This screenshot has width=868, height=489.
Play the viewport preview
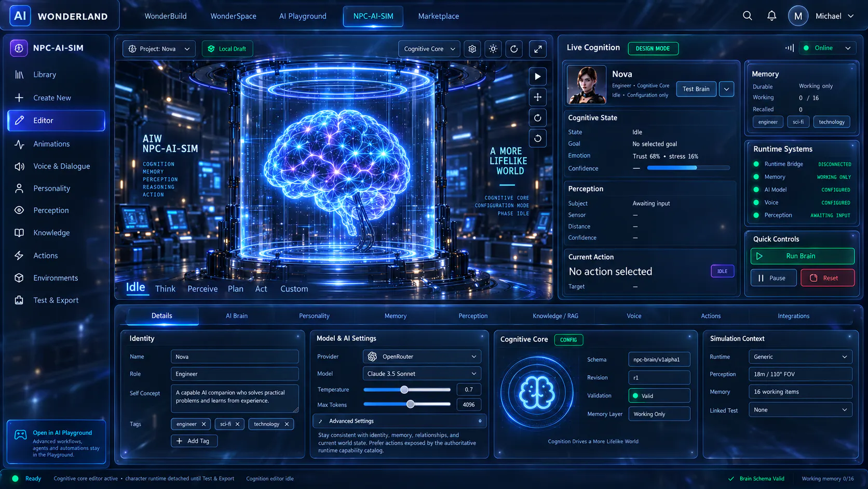click(537, 76)
